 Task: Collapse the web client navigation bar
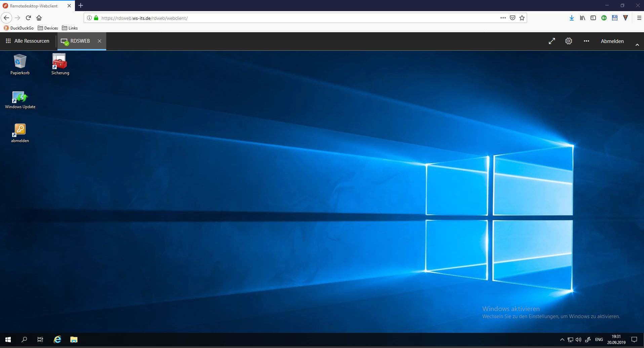tap(637, 45)
